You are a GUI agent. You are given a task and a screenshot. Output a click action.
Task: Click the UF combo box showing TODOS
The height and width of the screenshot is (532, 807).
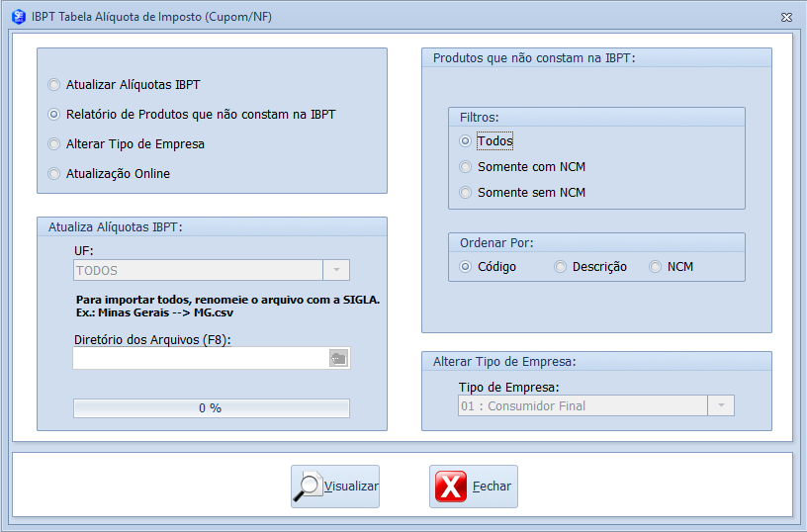[198, 270]
